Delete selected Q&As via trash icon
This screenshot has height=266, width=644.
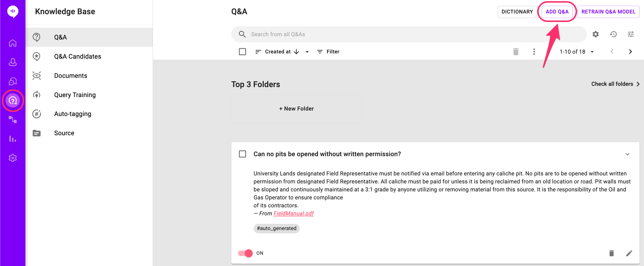pos(516,52)
